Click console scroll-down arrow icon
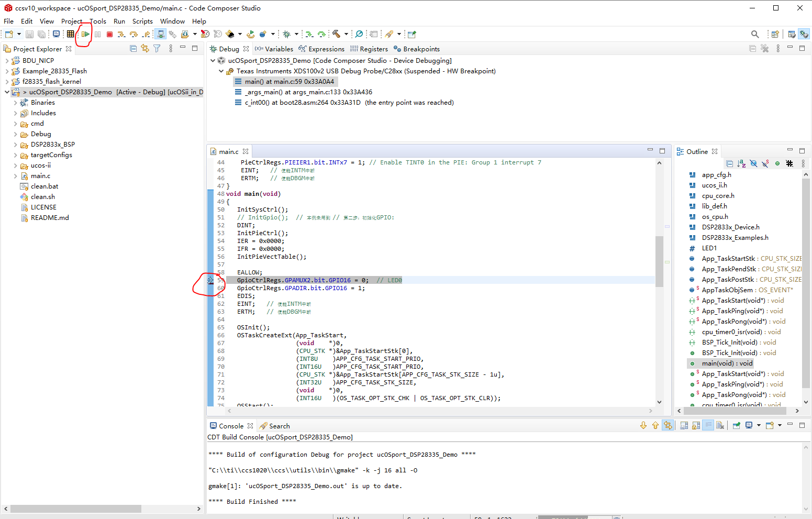Viewport: 812px width, 519px height. click(x=643, y=426)
